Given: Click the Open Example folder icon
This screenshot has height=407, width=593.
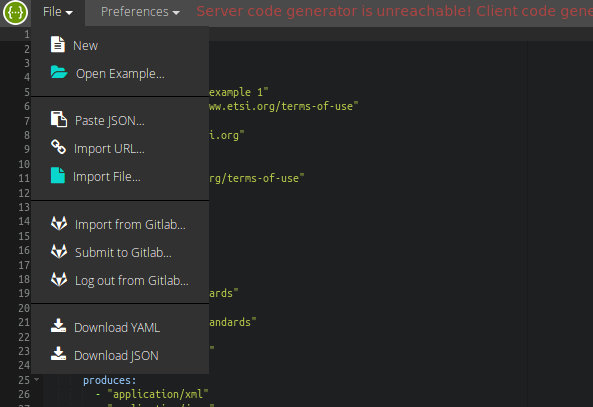Looking at the screenshot, I should point(59,72).
